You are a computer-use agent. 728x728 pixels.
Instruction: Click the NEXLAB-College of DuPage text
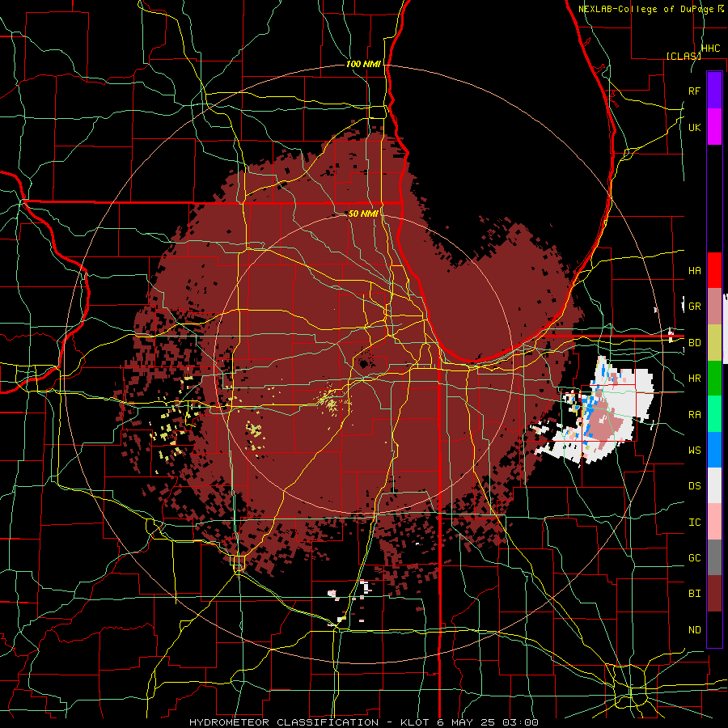pos(648,9)
